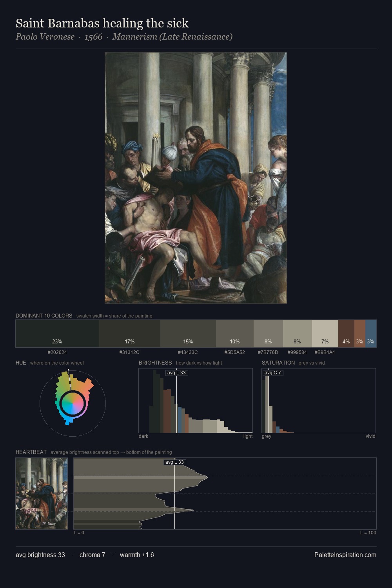This screenshot has height=588, width=392.
Task: Click hex label #999584
Action: (x=297, y=352)
